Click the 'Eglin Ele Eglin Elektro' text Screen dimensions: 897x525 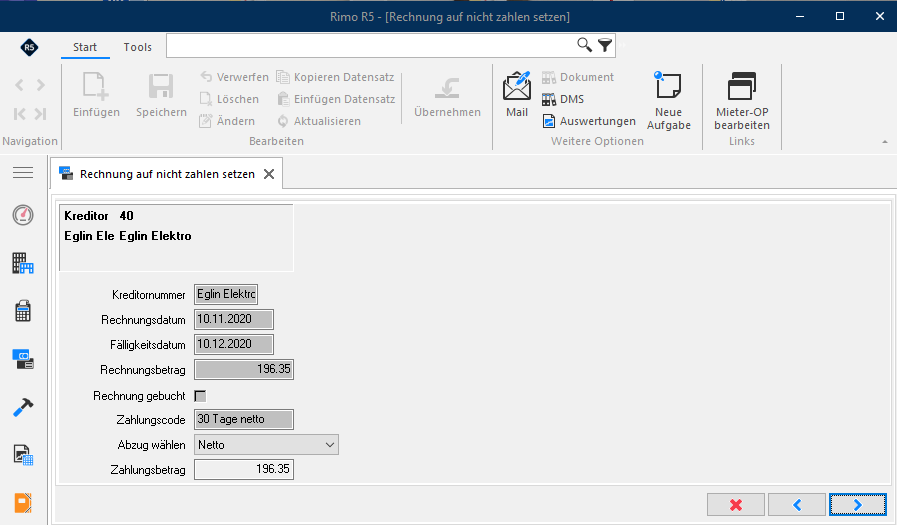(128, 236)
